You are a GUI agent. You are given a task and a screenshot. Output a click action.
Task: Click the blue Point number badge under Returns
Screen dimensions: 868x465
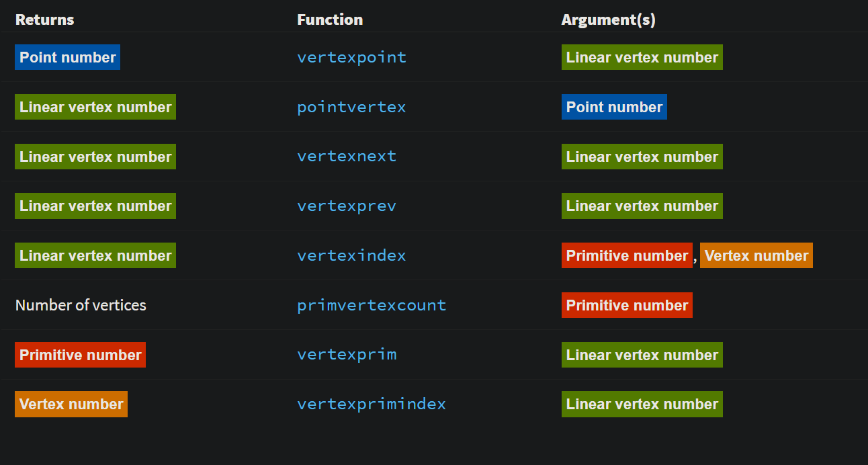tap(67, 58)
